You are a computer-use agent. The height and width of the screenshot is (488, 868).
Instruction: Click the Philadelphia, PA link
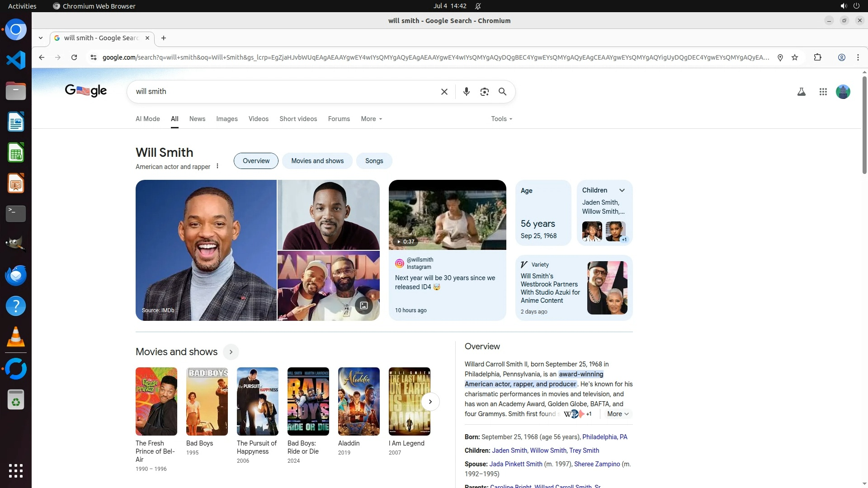[604, 437]
